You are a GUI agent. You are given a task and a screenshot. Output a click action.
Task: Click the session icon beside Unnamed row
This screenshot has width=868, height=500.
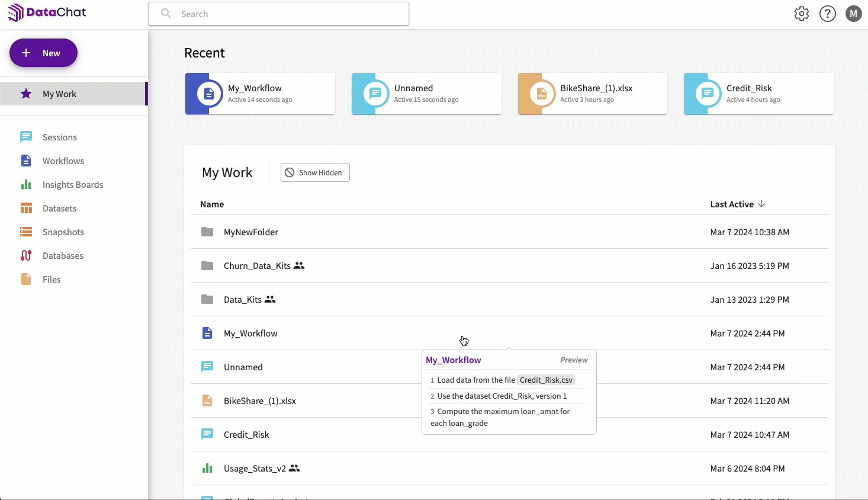click(207, 367)
